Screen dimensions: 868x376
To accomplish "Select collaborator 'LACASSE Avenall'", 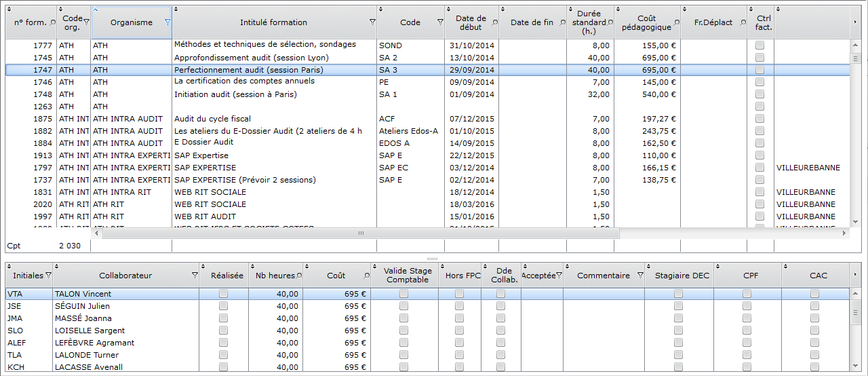I will tap(427, 367).
